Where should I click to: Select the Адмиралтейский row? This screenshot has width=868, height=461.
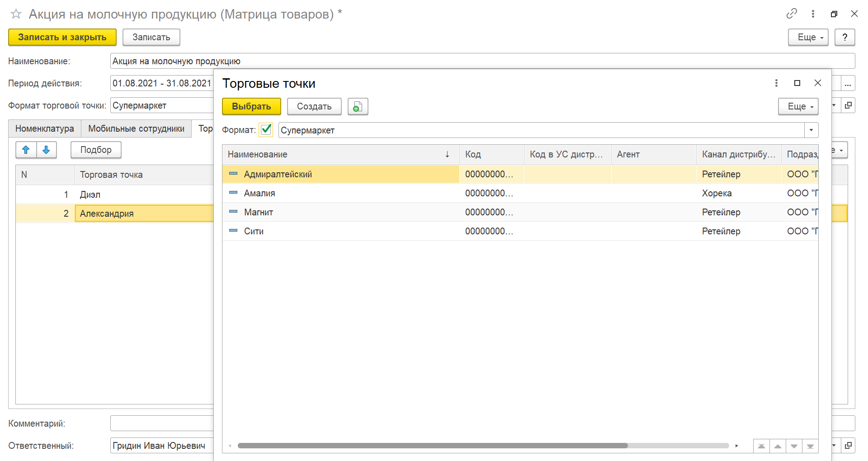[520, 174]
